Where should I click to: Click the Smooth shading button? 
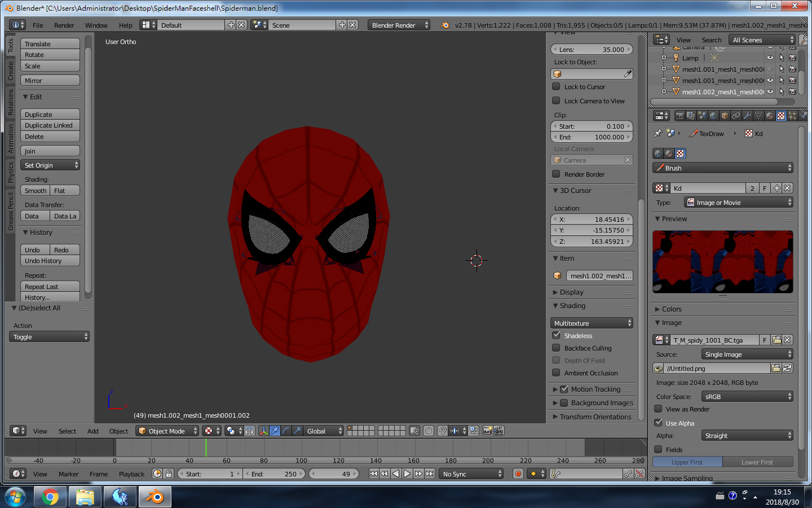tap(36, 190)
